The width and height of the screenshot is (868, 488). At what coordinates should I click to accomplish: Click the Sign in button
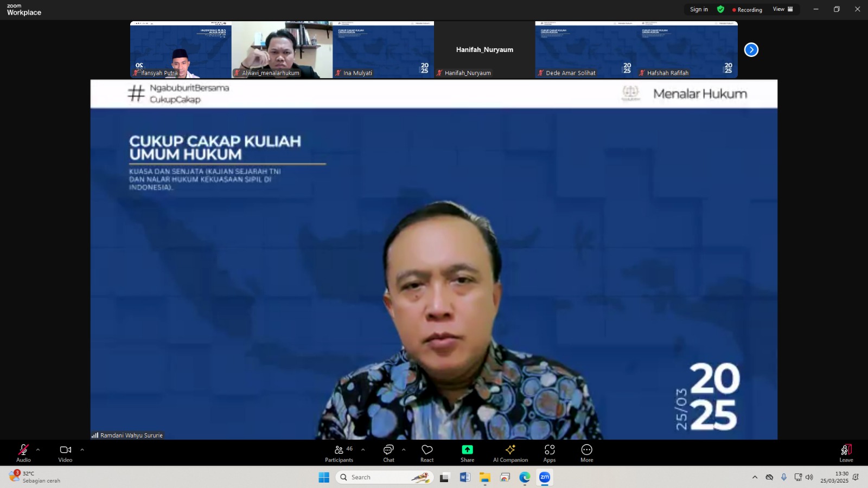pyautogui.click(x=698, y=9)
